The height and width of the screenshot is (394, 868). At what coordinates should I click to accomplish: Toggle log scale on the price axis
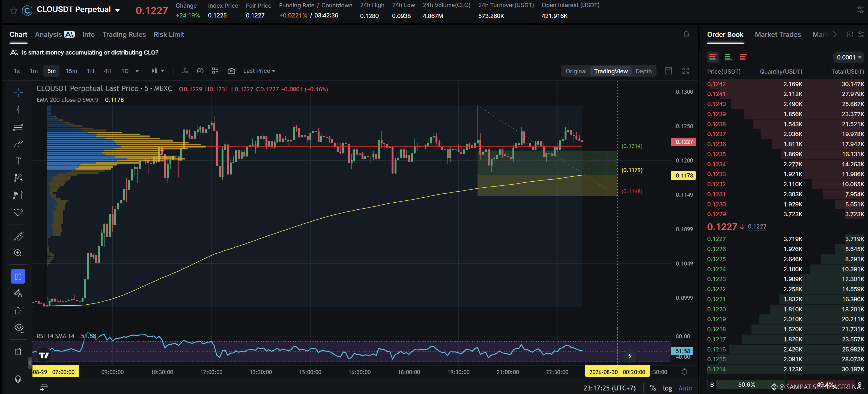tap(667, 388)
